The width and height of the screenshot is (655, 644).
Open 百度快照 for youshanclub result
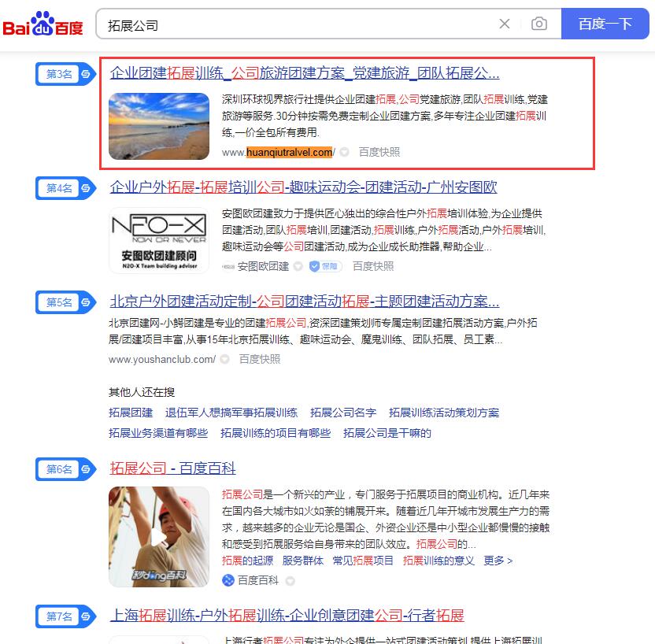click(x=260, y=359)
